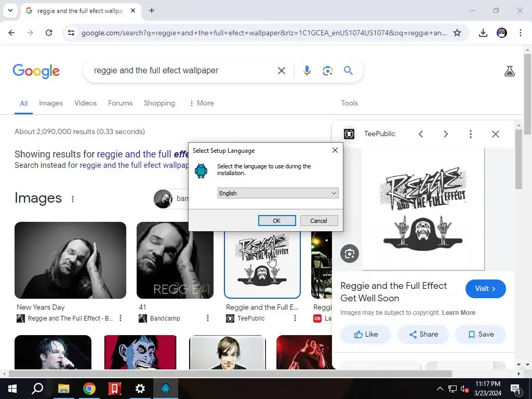Open Chrome profile avatar
Screen dimensions: 532x399
502,33
